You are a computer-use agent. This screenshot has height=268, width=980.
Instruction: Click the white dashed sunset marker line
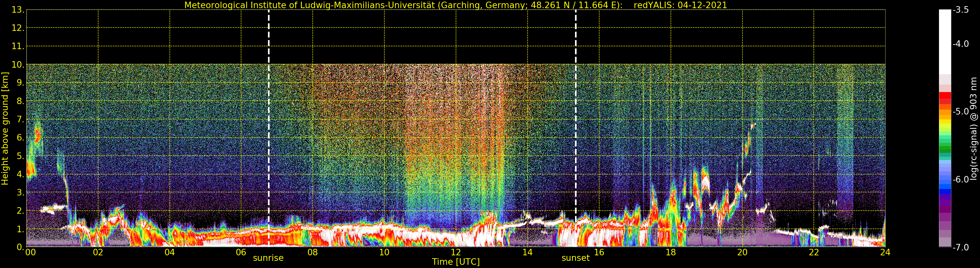coord(576,128)
